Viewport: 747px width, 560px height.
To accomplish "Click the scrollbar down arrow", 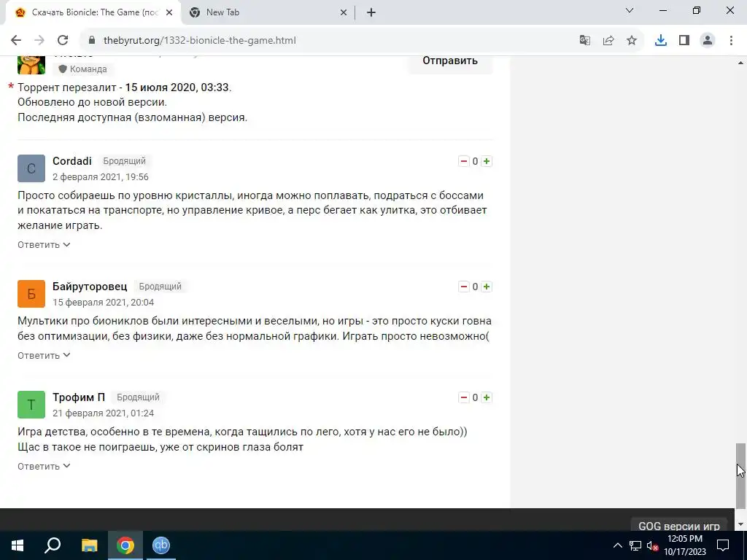I will tap(740, 525).
